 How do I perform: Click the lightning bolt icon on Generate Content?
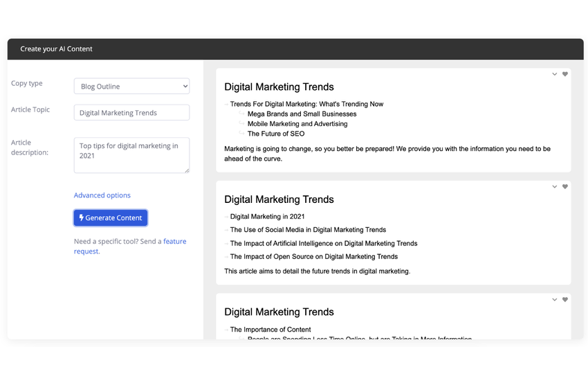coord(81,217)
